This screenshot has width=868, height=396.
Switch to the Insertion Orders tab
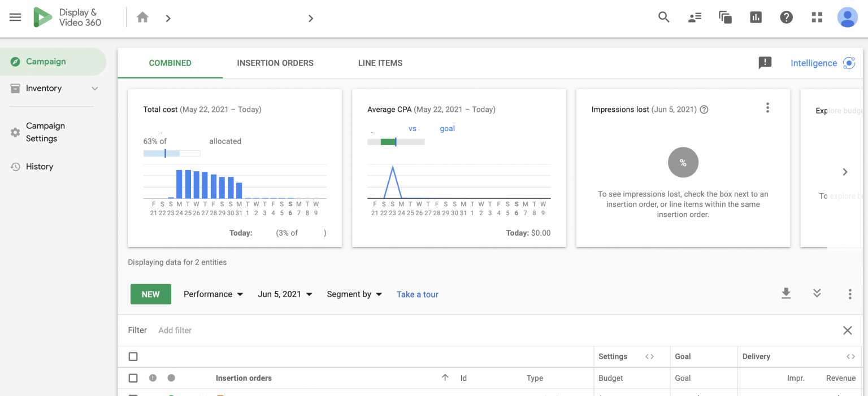pyautogui.click(x=275, y=63)
